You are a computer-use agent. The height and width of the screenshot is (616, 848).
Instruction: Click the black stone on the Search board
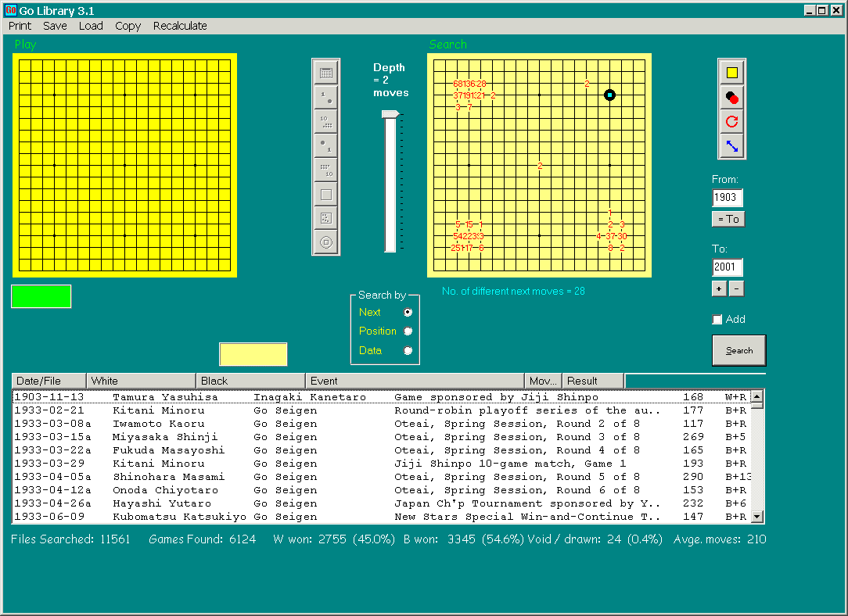609,95
